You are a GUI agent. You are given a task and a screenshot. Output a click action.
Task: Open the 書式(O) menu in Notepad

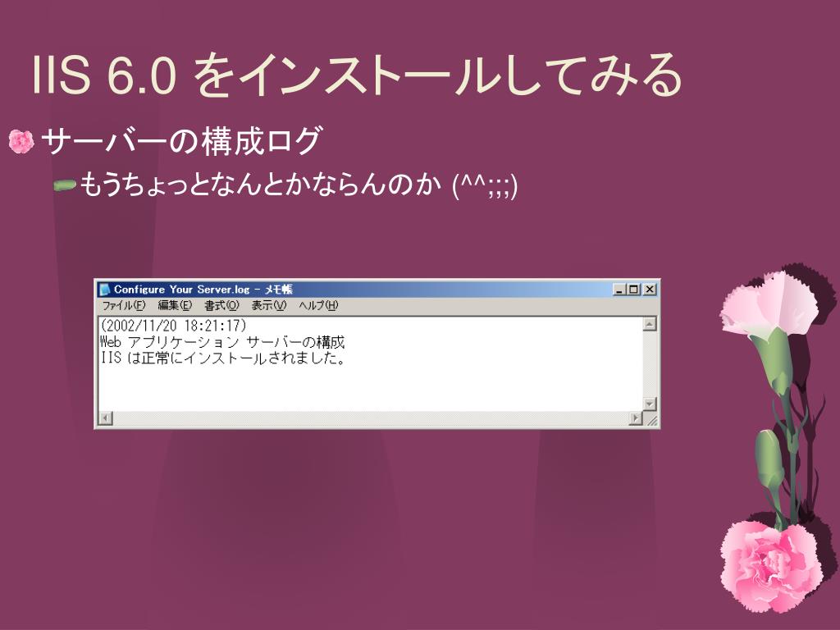pyautogui.click(x=221, y=305)
